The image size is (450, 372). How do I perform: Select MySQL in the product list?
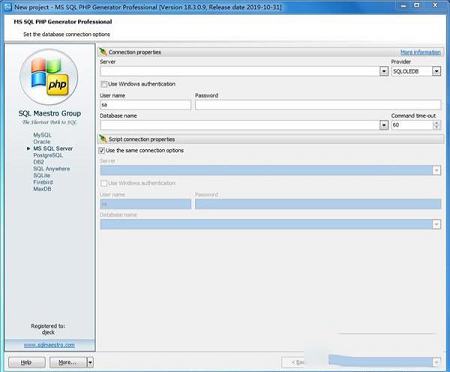(42, 135)
